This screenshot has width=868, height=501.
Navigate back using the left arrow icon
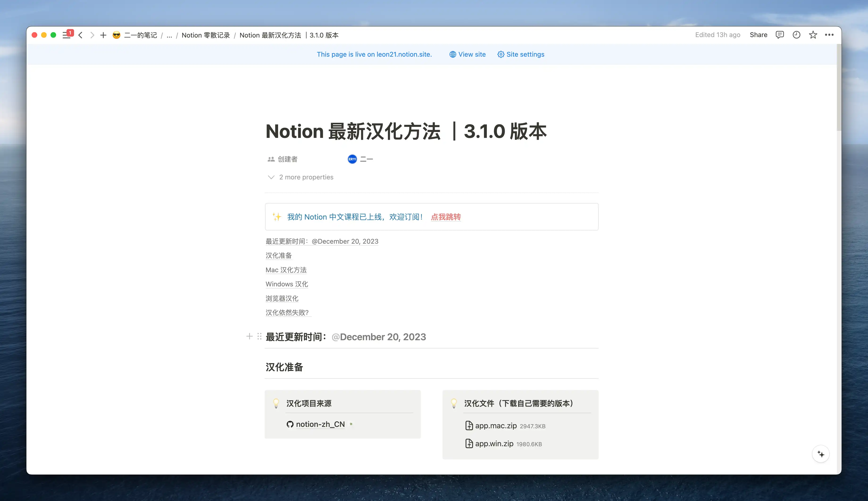[80, 35]
